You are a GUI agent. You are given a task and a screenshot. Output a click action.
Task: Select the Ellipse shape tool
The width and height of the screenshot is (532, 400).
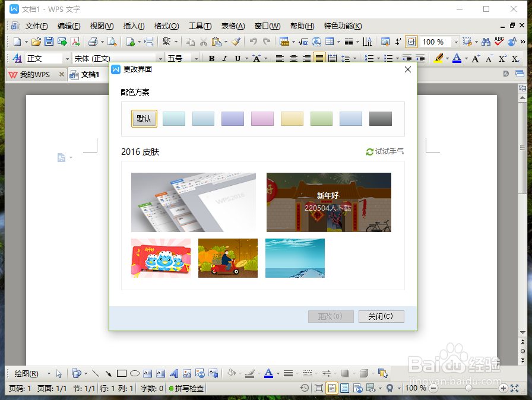pyautogui.click(x=135, y=373)
